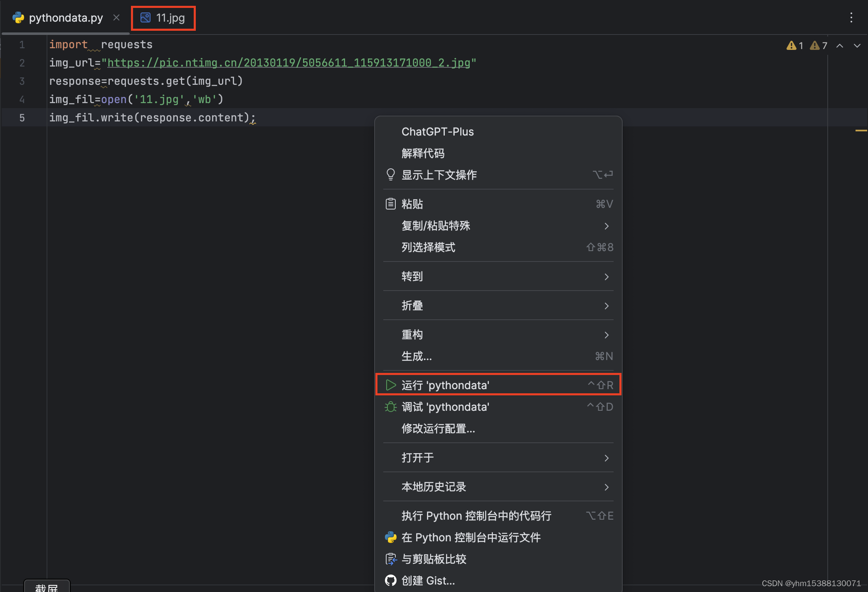Viewport: 868px width, 592px height.
Task: Place cursor in response=requests.get(img_url) line
Action: (x=145, y=81)
